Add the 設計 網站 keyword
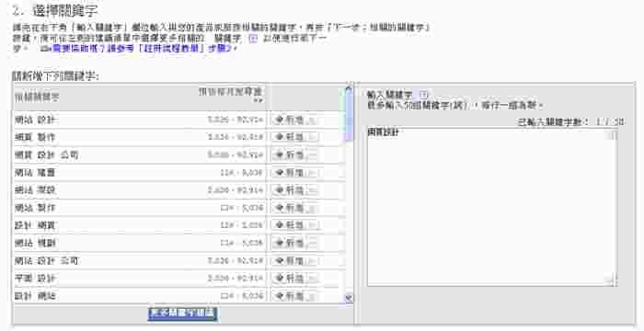 [x=295, y=295]
